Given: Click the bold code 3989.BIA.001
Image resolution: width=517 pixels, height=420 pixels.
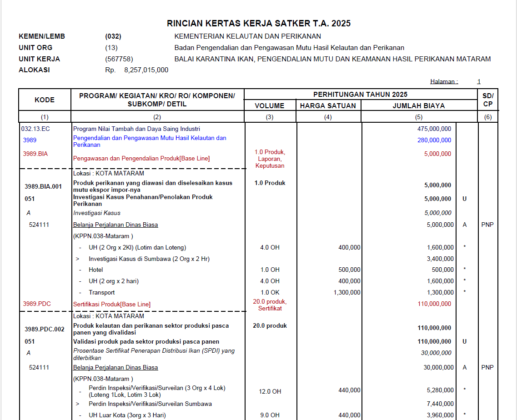Looking at the screenshot, I should click(x=43, y=186).
